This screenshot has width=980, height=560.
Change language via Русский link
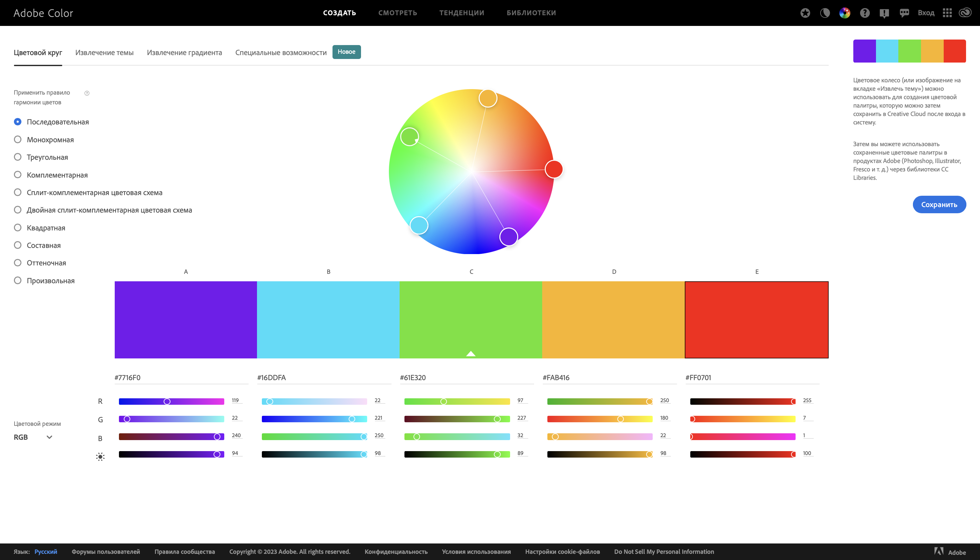46,552
